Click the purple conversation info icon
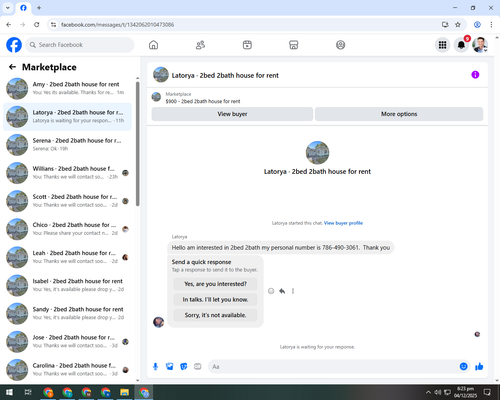Image resolution: width=500 pixels, height=400 pixels. tap(475, 75)
